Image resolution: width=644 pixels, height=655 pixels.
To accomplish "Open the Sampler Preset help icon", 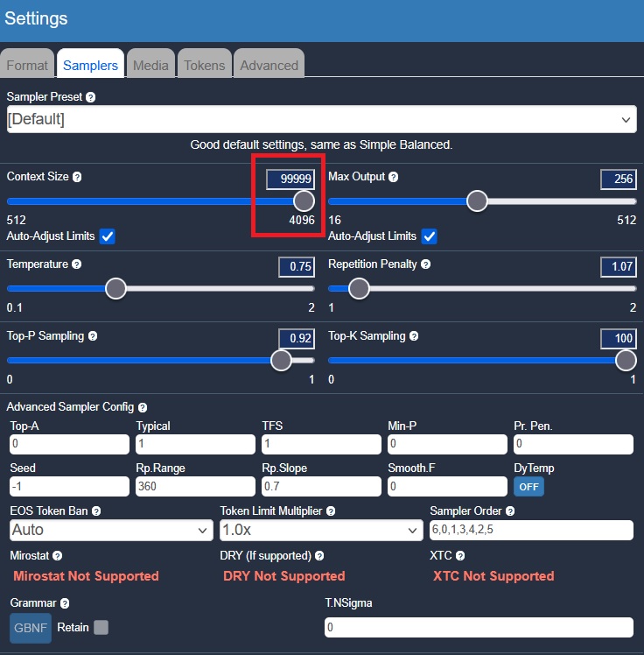I will [x=91, y=97].
